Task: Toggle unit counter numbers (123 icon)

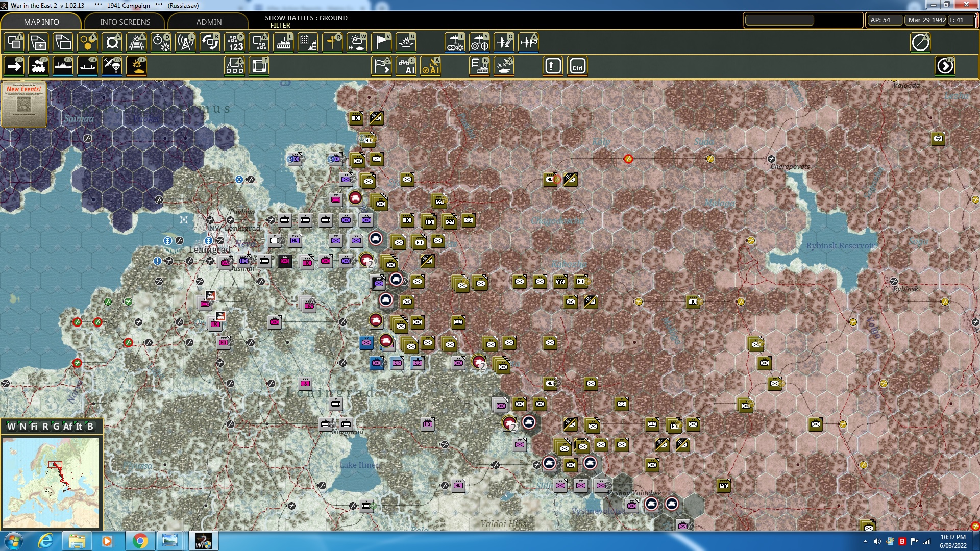Action: (x=234, y=42)
